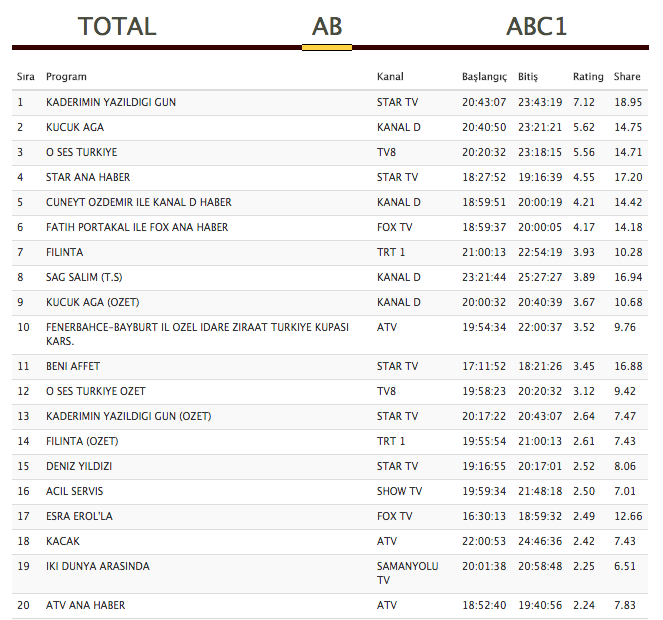Open the ABC1 tab
Image resolution: width=663 pixels, height=620 pixels.
536,26
